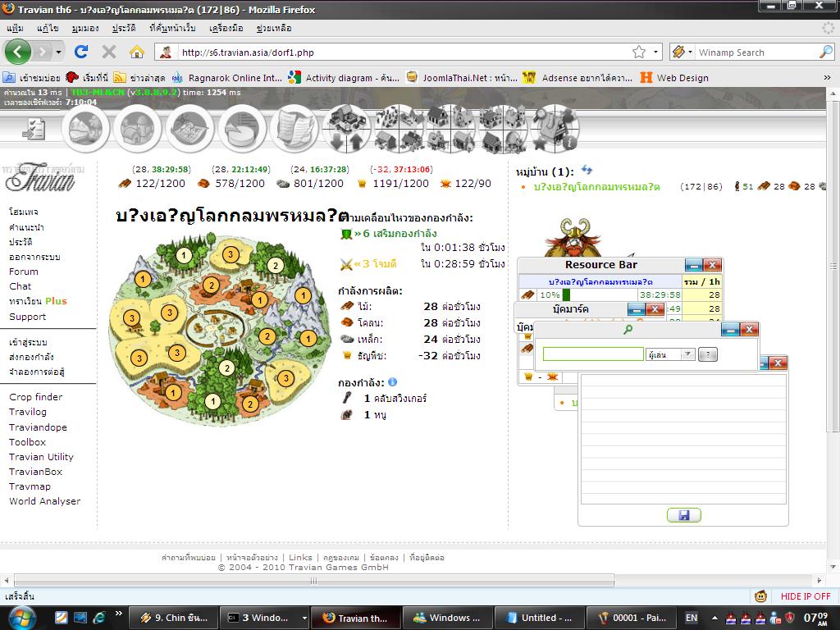Open the Chat link in sidebar
The image size is (840, 630).
(20, 286)
